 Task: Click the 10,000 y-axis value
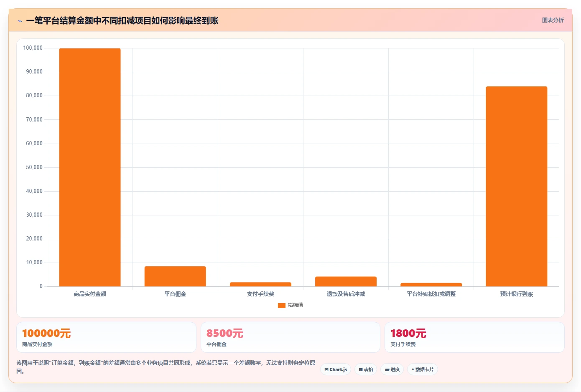click(34, 263)
